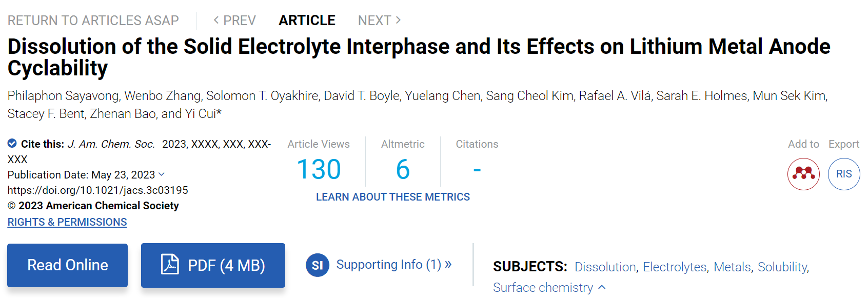Image resolution: width=868 pixels, height=298 pixels.
Task: Click the PDF file icon
Action: click(x=170, y=265)
